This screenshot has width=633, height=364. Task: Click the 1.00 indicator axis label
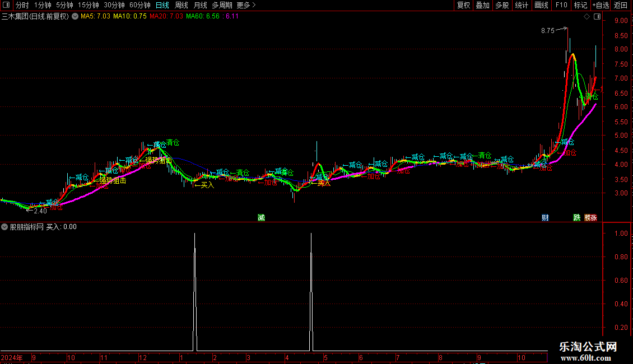(621, 234)
